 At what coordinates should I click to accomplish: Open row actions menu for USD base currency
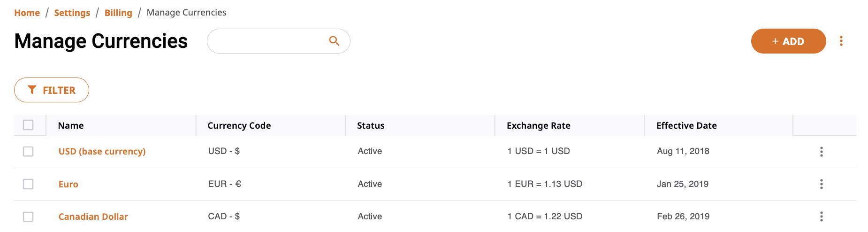821,152
